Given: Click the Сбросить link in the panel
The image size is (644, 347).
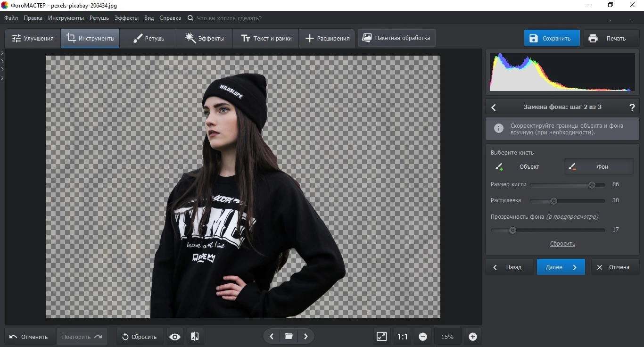Looking at the screenshot, I should (x=562, y=244).
